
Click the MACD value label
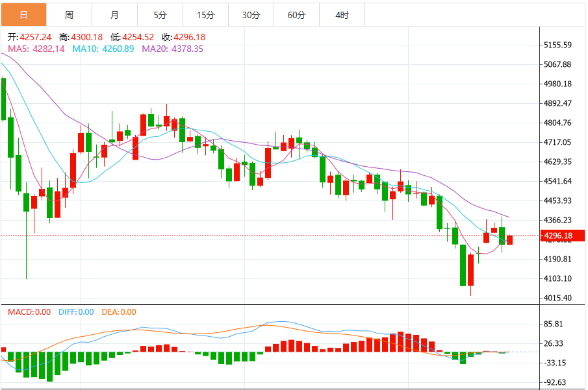pyautogui.click(x=29, y=312)
